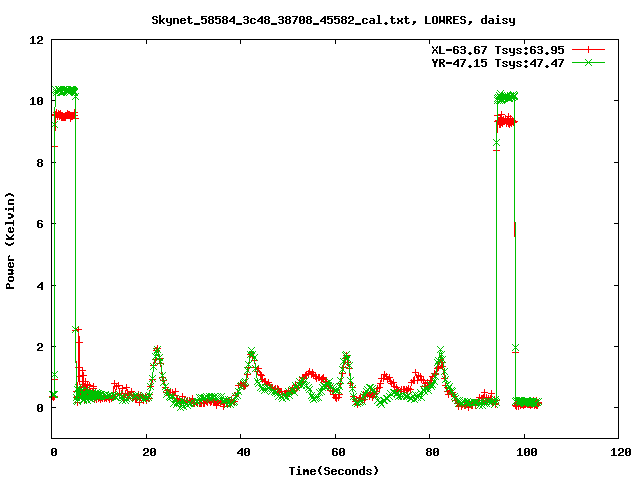The height and width of the screenshot is (480, 640).
Task: Click the x-axis tick label 80
Action: (433, 452)
